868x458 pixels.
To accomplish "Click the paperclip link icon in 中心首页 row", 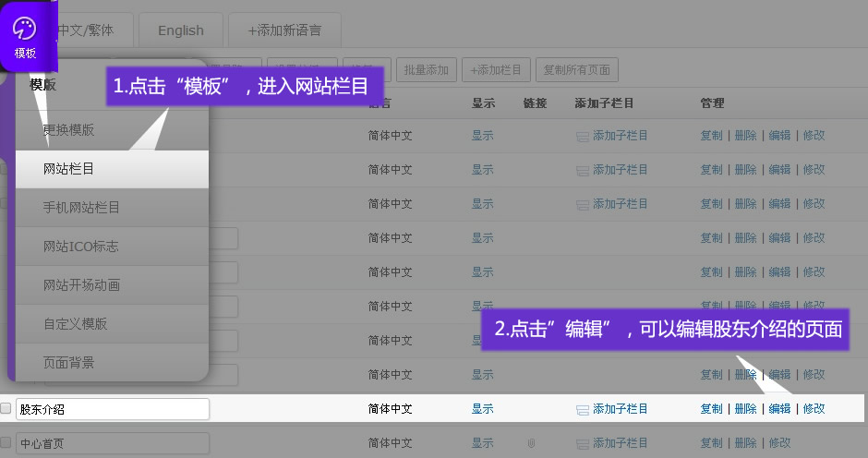I will click(x=531, y=443).
